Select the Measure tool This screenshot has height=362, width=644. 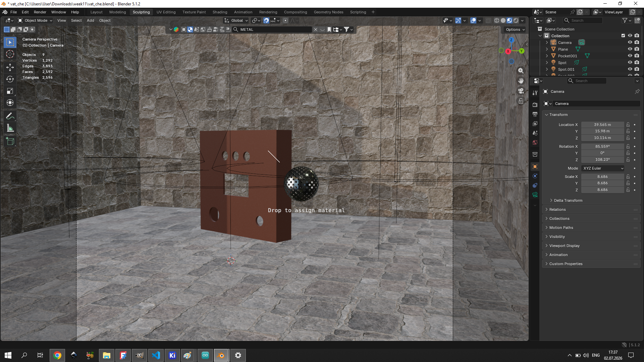10,128
